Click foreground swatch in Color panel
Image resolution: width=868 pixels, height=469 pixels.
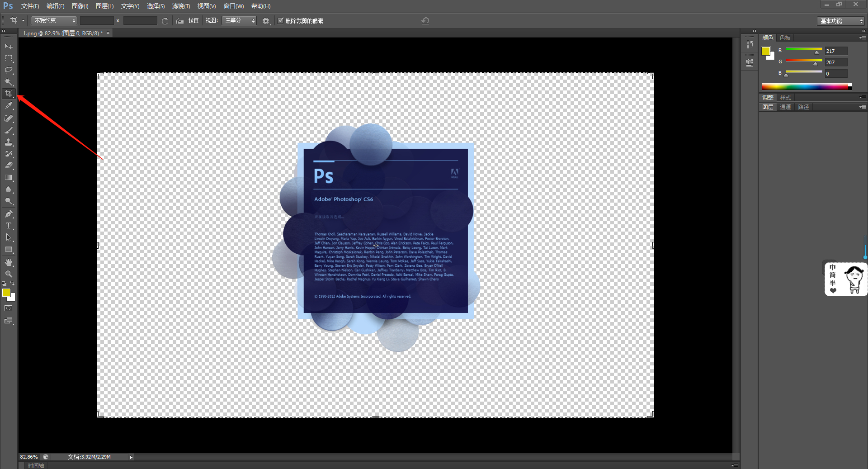pos(765,51)
